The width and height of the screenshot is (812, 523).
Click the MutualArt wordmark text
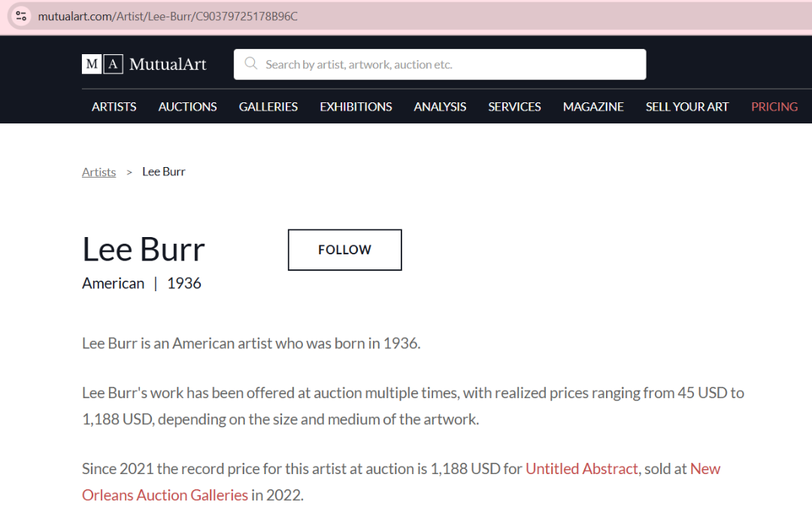168,65
